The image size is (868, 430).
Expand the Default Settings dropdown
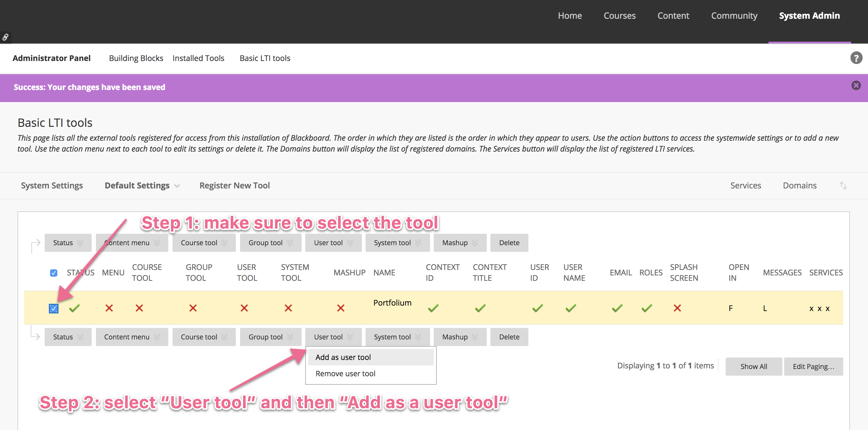tap(142, 185)
